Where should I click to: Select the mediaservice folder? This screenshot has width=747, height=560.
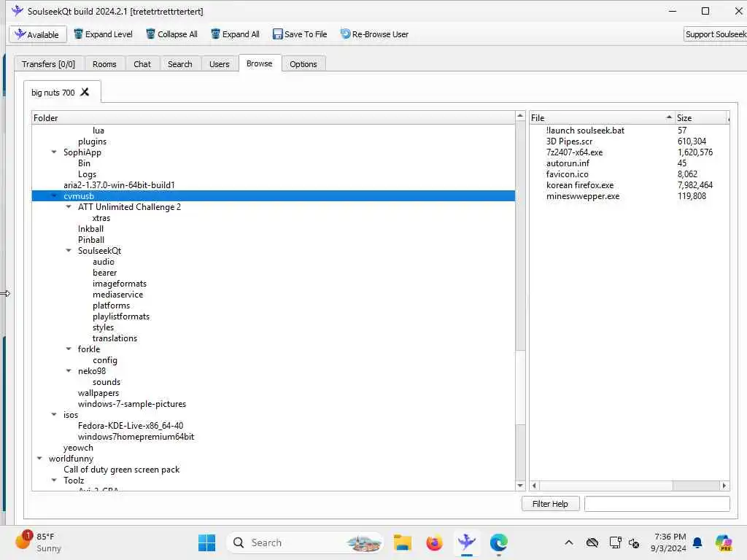click(117, 295)
